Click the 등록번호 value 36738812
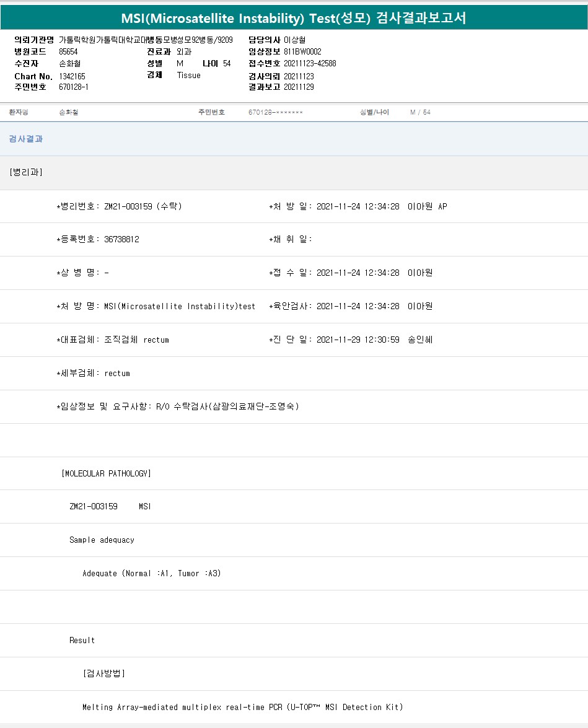The width and height of the screenshot is (588, 728). tap(121, 240)
